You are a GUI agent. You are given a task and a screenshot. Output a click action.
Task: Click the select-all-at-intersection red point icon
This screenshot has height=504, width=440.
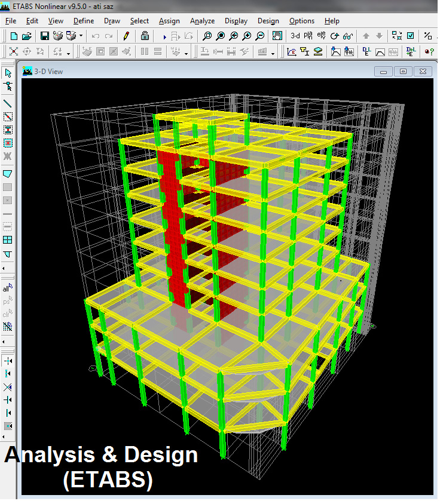point(14,51)
